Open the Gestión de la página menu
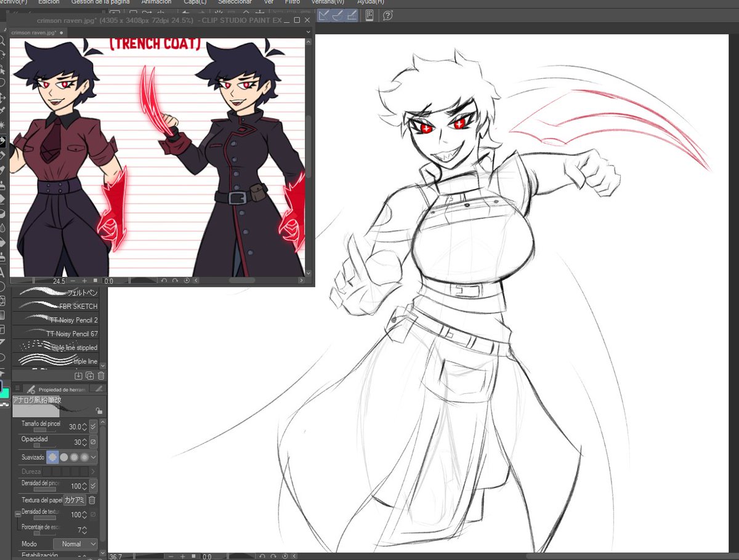This screenshot has height=560, width=739. pos(100,2)
